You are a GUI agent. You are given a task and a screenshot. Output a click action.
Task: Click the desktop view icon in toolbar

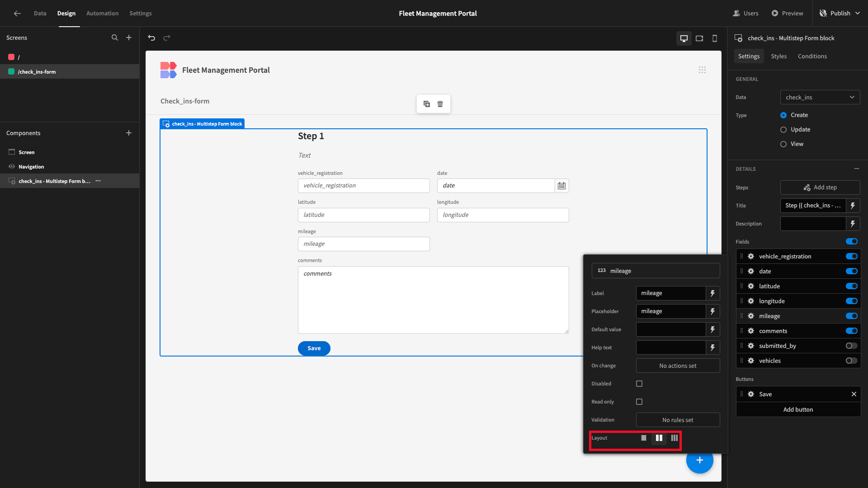pyautogui.click(x=684, y=38)
